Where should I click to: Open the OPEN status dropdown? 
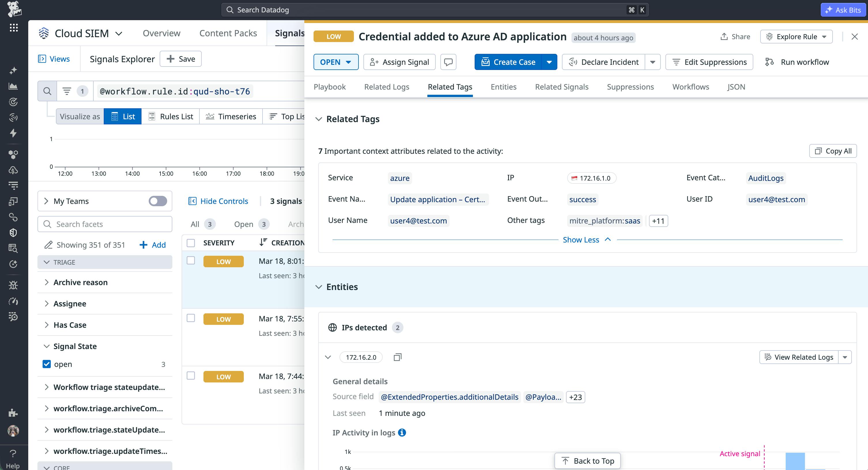[x=336, y=62]
